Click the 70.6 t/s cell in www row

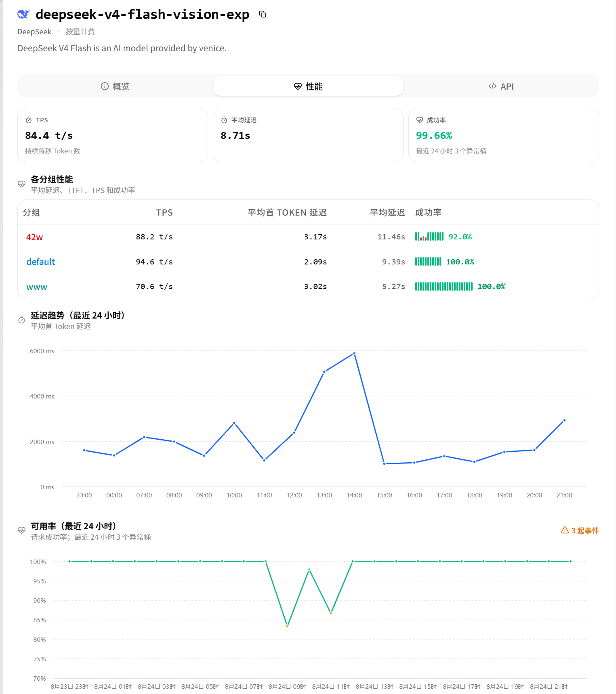(x=154, y=287)
